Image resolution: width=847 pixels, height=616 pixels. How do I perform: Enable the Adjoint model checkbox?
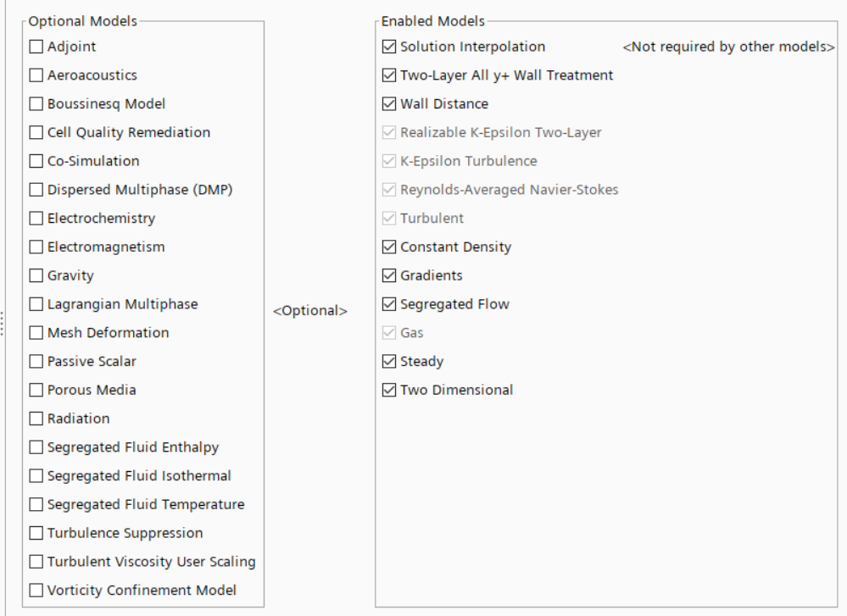pos(36,47)
